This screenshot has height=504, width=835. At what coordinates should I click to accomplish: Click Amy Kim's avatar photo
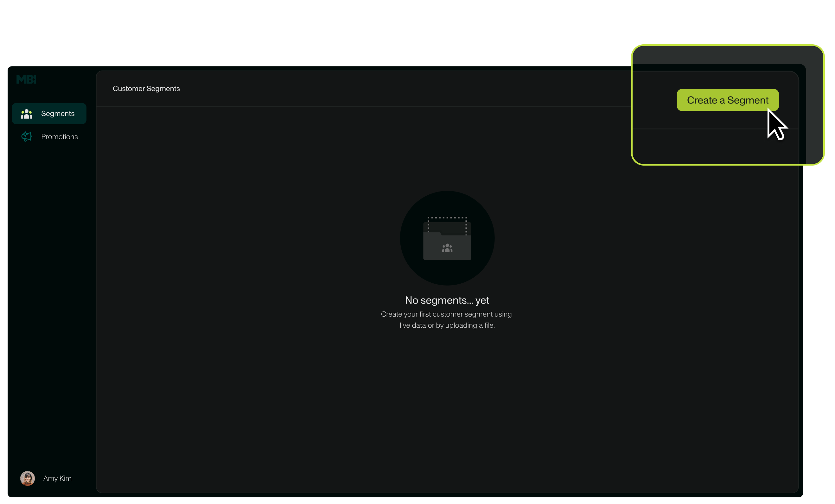pyautogui.click(x=28, y=478)
